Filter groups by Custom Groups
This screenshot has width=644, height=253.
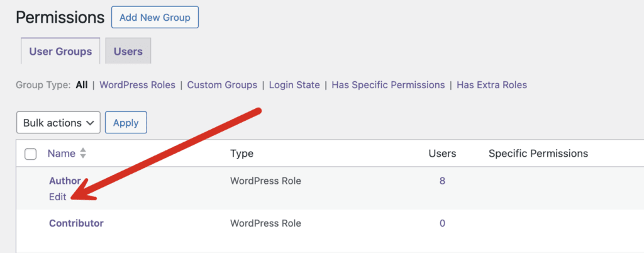coord(222,85)
